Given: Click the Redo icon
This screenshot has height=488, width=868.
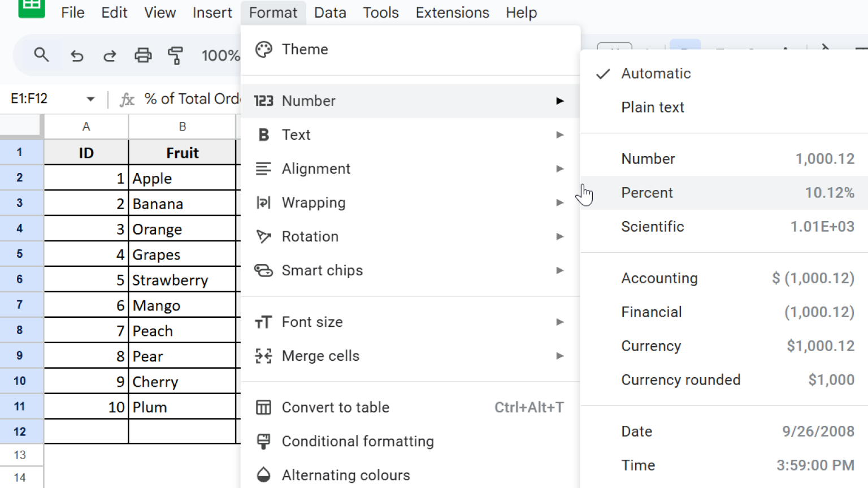Looking at the screenshot, I should tap(110, 55).
